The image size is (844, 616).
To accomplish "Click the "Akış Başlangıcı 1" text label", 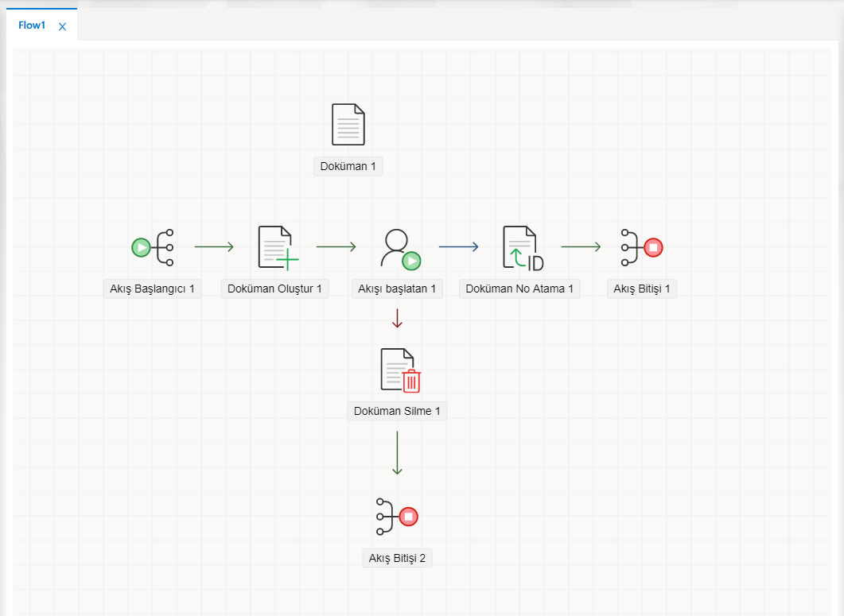I will tap(152, 289).
